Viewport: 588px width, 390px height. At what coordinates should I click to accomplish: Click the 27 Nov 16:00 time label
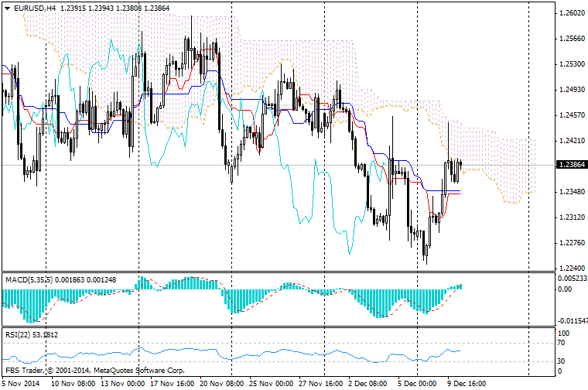[321, 383]
